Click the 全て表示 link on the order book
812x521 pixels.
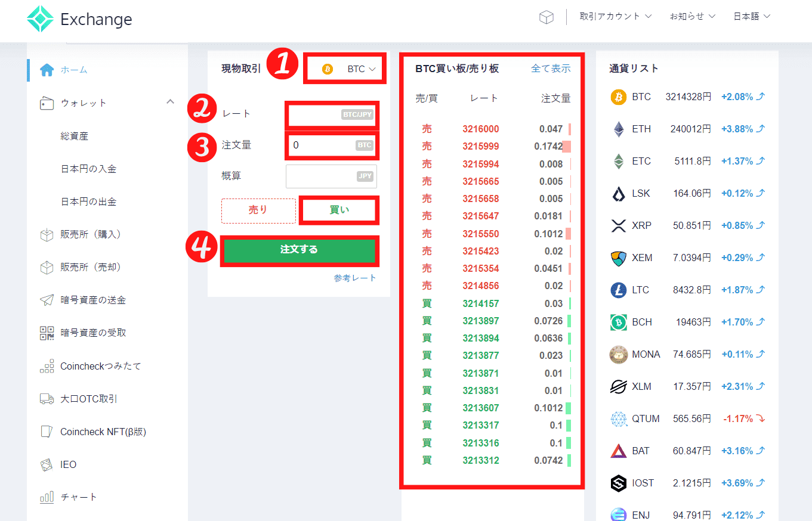(551, 69)
